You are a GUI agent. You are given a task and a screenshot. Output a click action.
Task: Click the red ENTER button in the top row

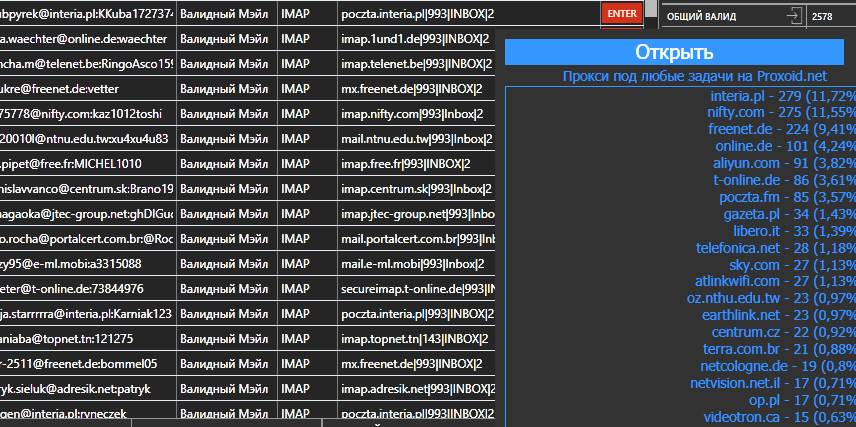[x=621, y=14]
